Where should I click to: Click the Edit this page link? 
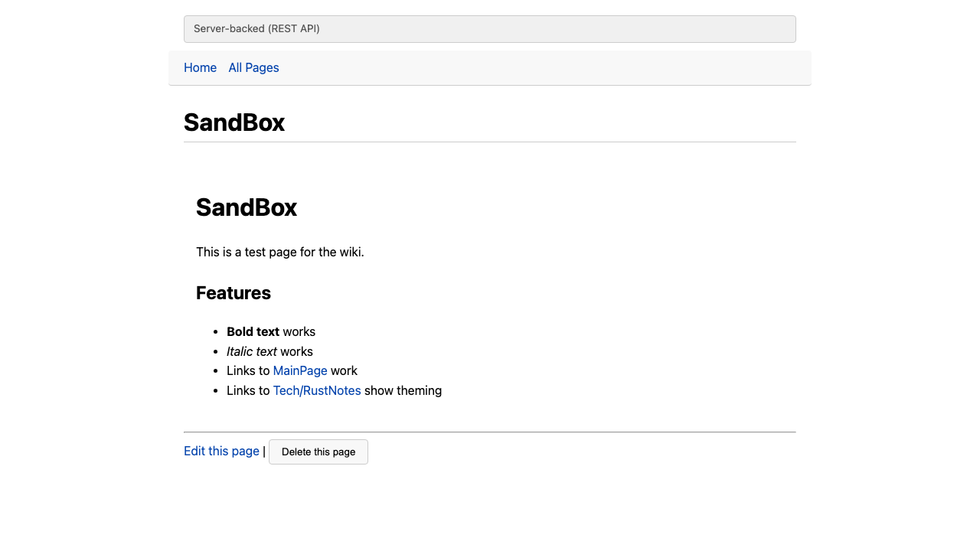221,452
